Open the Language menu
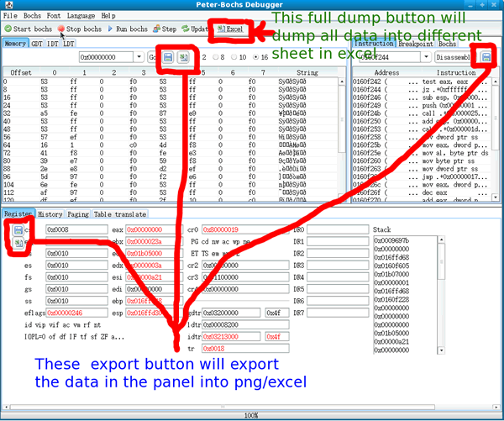 [81, 15]
